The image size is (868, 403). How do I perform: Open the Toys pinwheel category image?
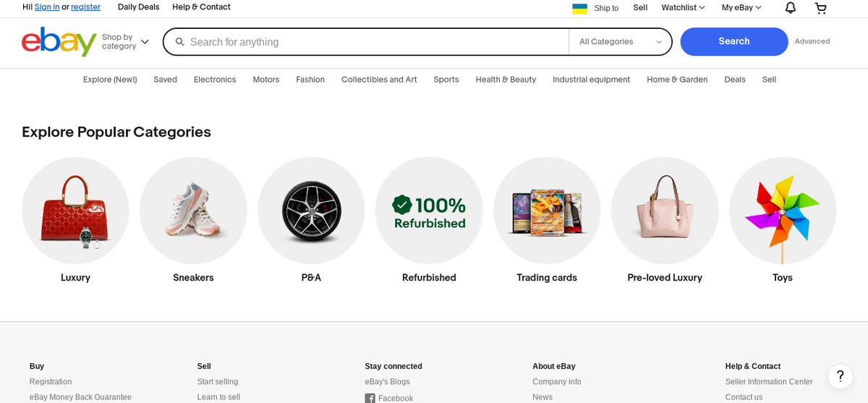tap(783, 211)
